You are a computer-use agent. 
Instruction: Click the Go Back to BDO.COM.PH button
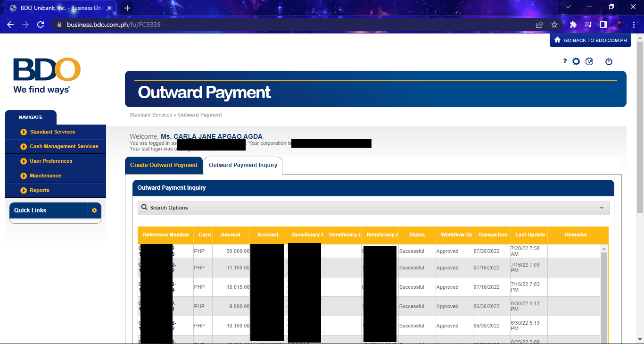tap(590, 40)
